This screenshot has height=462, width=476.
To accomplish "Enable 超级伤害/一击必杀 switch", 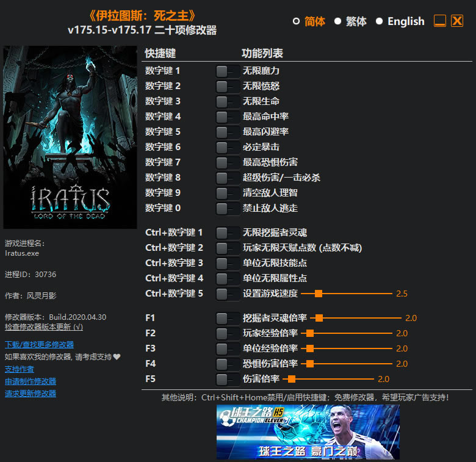I will click(x=228, y=178).
